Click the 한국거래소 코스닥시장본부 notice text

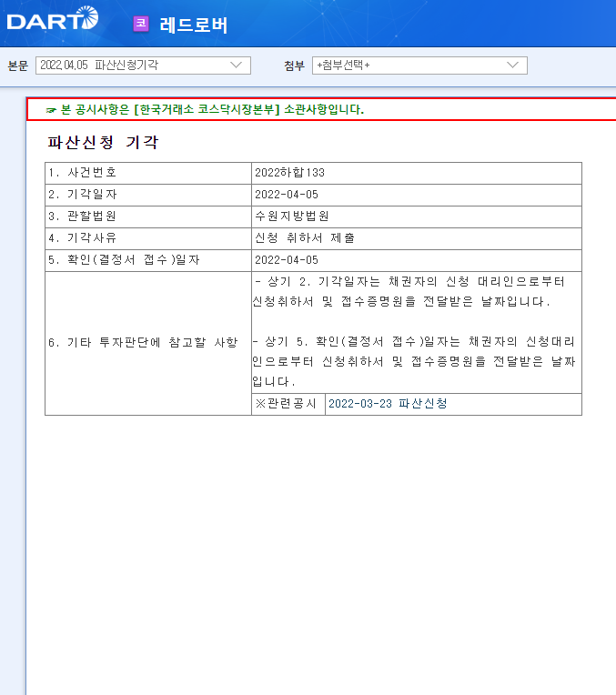(212, 109)
